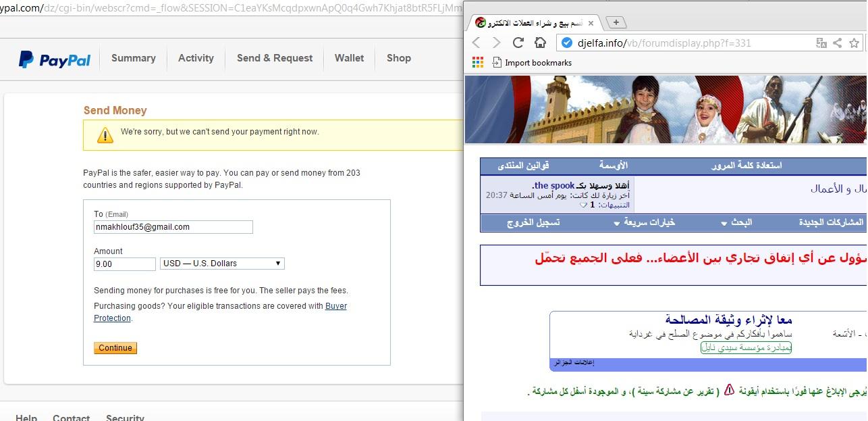868x421 pixels.
Task: Open the PayPal Activity tab
Action: (196, 58)
